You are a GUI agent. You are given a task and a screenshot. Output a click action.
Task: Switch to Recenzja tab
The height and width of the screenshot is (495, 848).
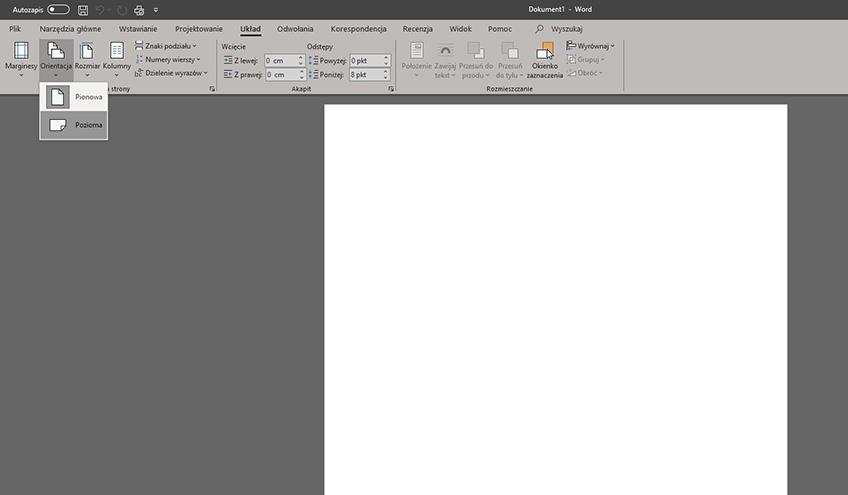(x=417, y=29)
